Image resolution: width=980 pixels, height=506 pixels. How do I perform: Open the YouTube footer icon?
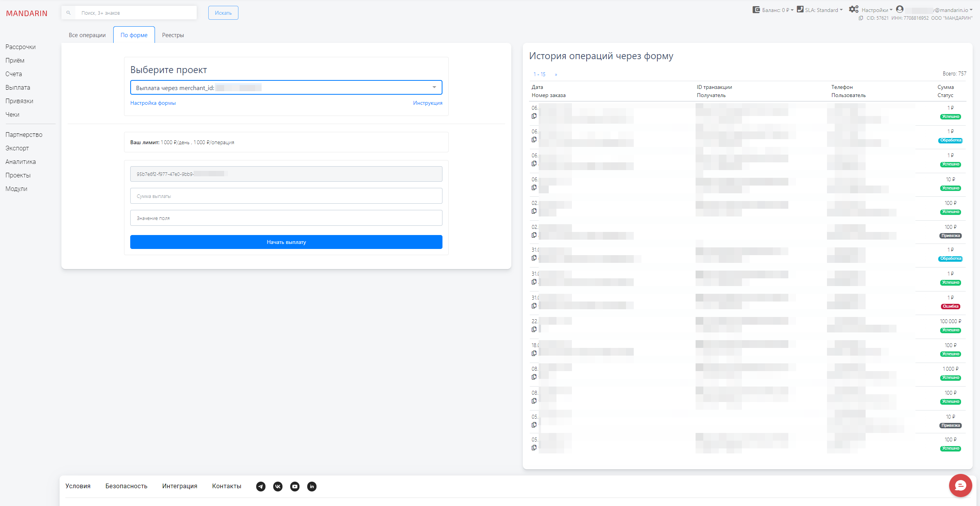pos(295,486)
